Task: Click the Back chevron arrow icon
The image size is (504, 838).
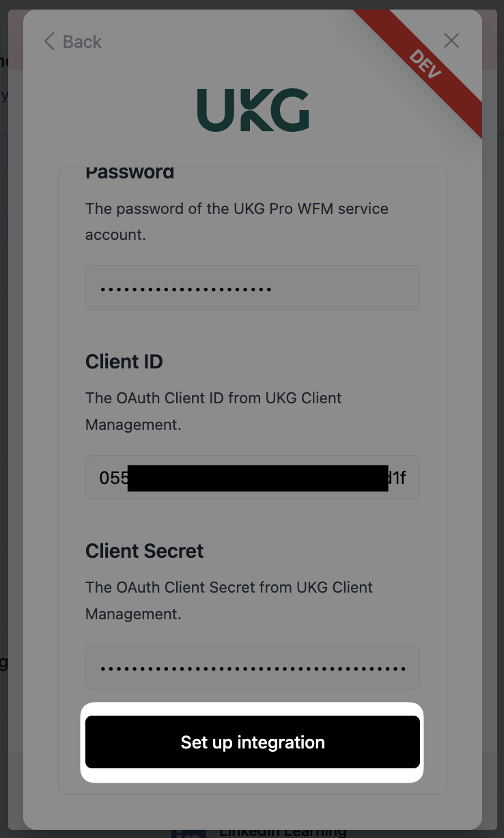Action: [x=49, y=42]
